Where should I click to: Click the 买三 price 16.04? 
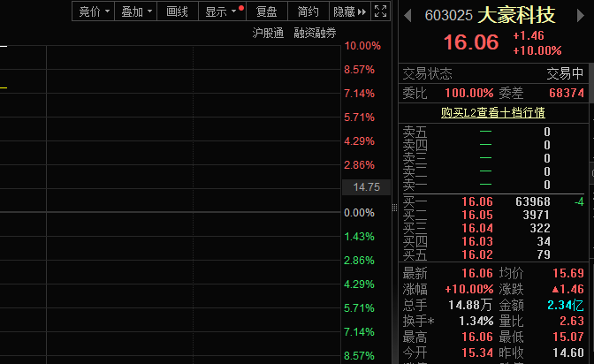pyautogui.click(x=477, y=228)
